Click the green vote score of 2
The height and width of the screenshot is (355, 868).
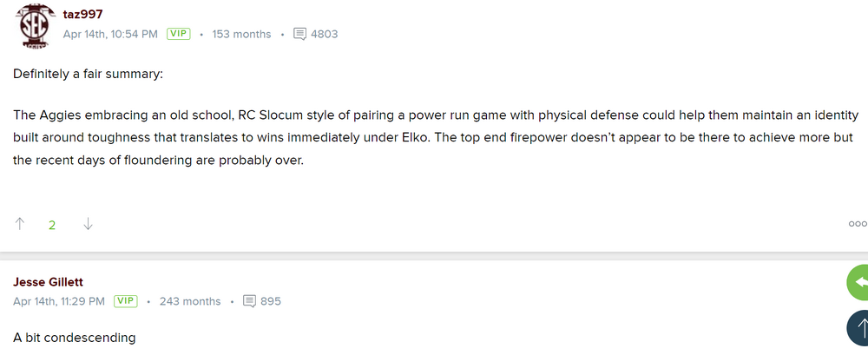tap(52, 225)
